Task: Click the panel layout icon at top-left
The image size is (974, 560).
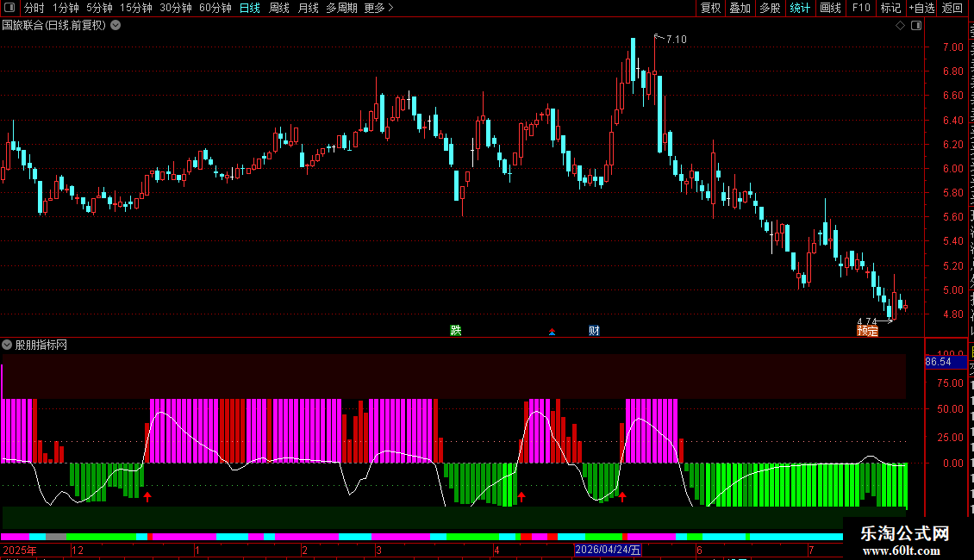Action: pyautogui.click(x=9, y=8)
